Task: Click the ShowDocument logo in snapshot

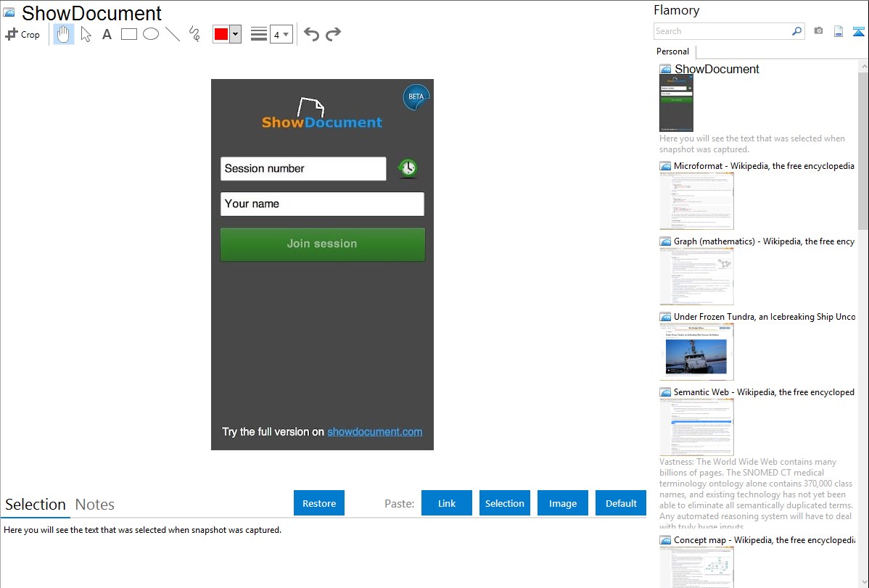Action: point(321,114)
